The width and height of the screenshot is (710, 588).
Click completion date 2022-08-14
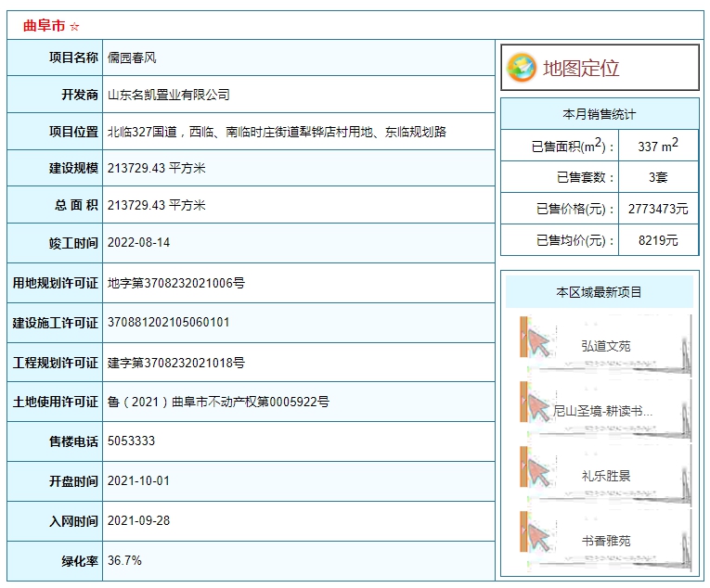[138, 243]
